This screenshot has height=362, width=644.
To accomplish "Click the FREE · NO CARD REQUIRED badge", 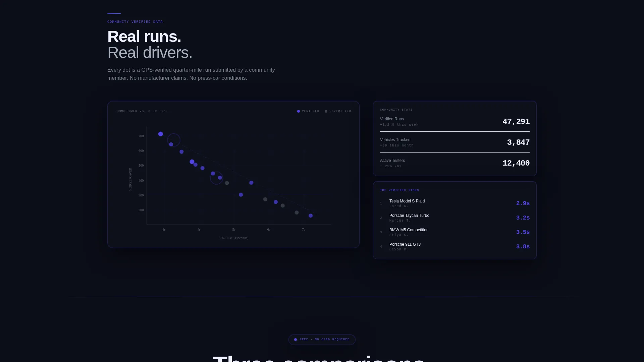I will [x=322, y=340].
